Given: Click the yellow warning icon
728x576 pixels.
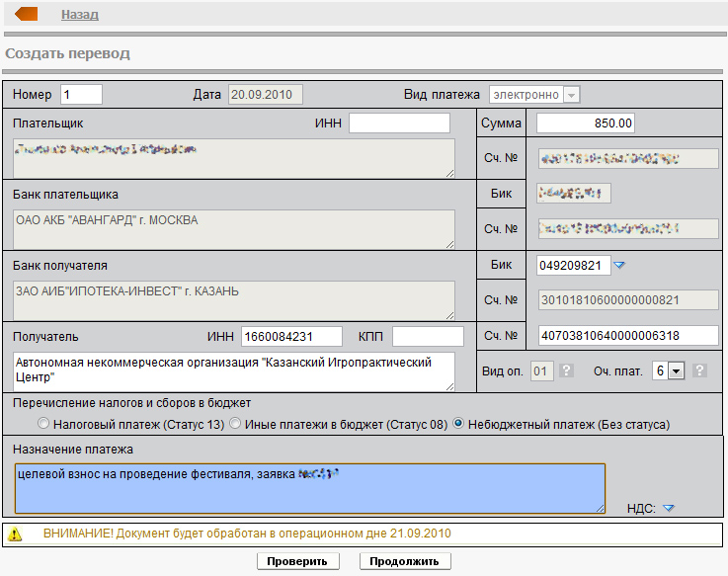Looking at the screenshot, I should 15,534.
